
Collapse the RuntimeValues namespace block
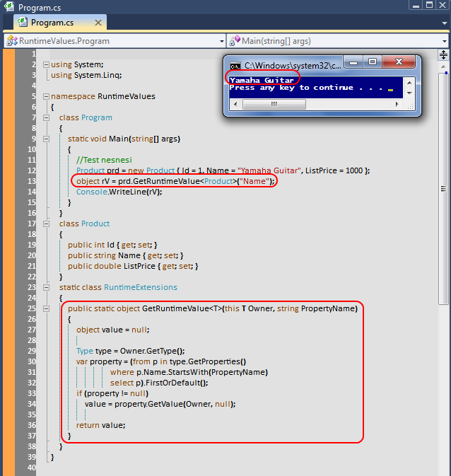[46, 96]
